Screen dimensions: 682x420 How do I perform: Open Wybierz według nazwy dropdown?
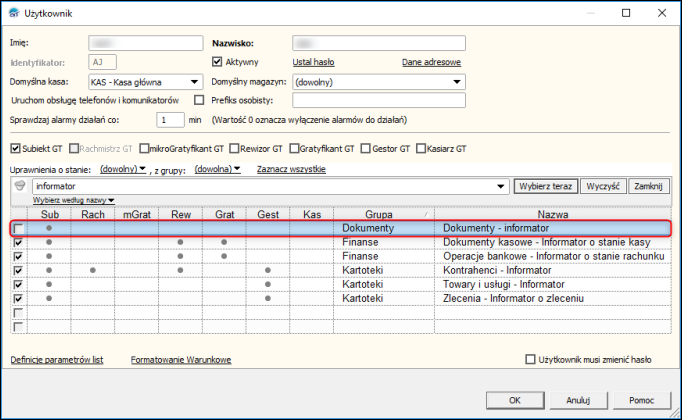click(x=74, y=200)
